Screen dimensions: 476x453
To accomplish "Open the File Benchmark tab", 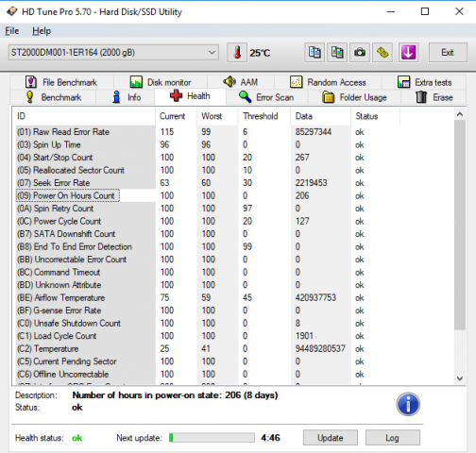I will tap(61, 82).
